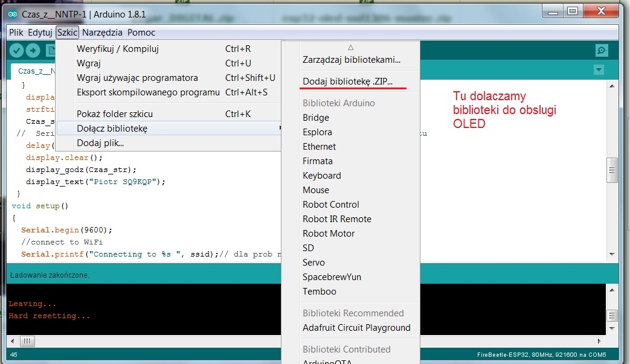This screenshot has height=364, width=630.
Task: Click the FireBeetle-ESP32 board status text
Action: pos(541,355)
